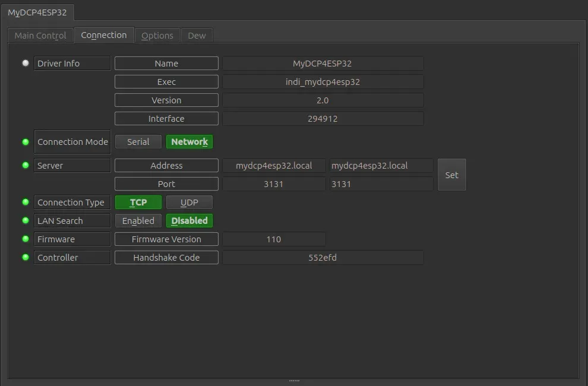The width and height of the screenshot is (588, 386).
Task: Click the Version property label
Action: 166,100
